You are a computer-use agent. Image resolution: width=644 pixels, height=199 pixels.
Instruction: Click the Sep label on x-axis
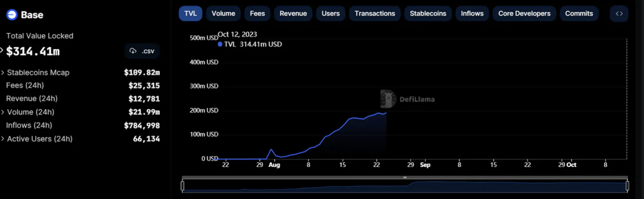click(425, 165)
